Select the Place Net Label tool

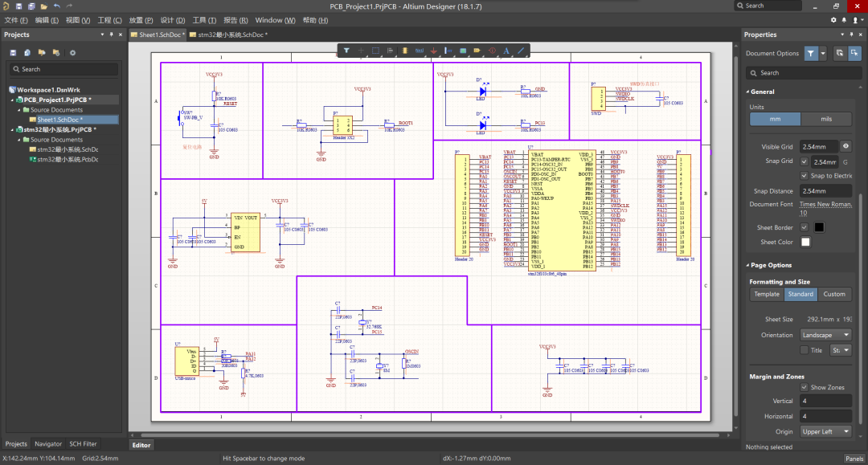point(448,51)
